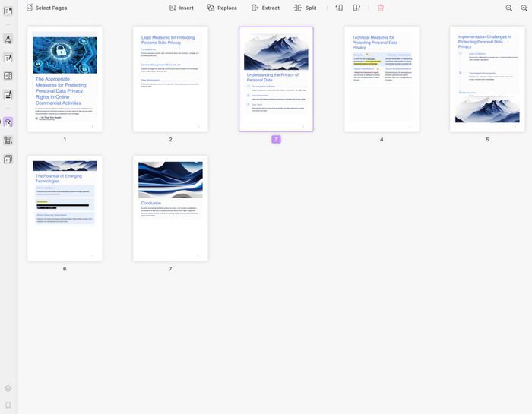
Task: Click the Split document button
Action: pyautogui.click(x=305, y=8)
